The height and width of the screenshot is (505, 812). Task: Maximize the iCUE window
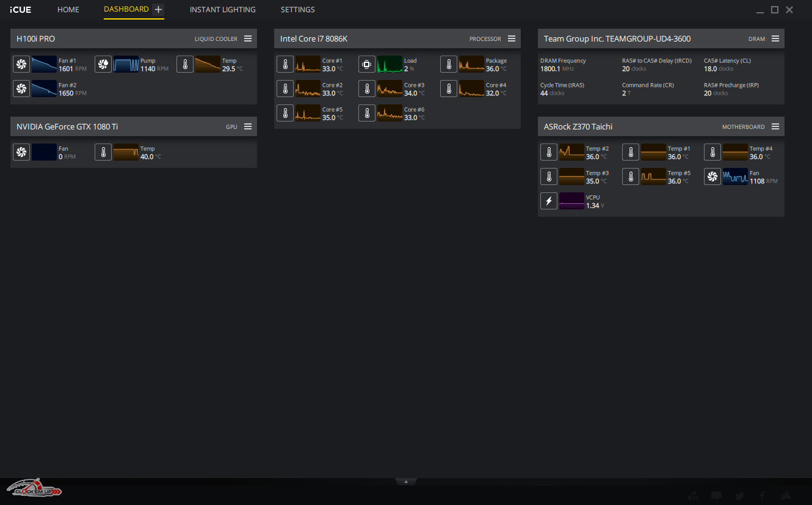pos(775,10)
